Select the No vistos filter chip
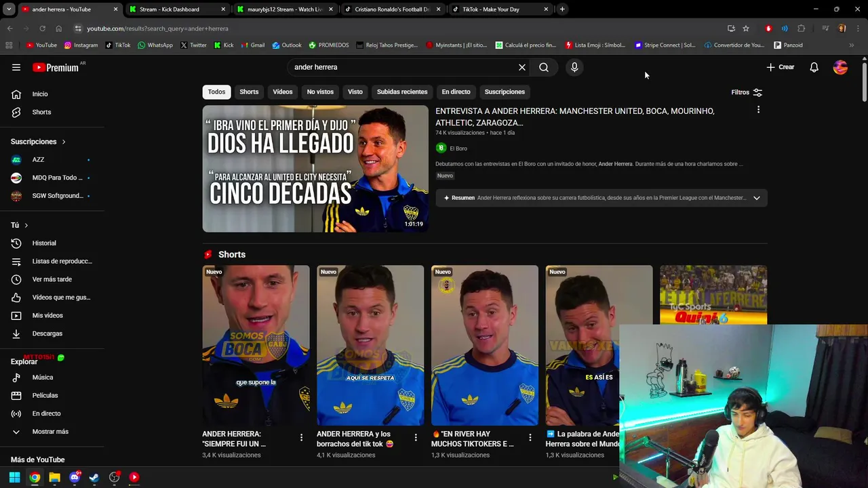 [320, 92]
